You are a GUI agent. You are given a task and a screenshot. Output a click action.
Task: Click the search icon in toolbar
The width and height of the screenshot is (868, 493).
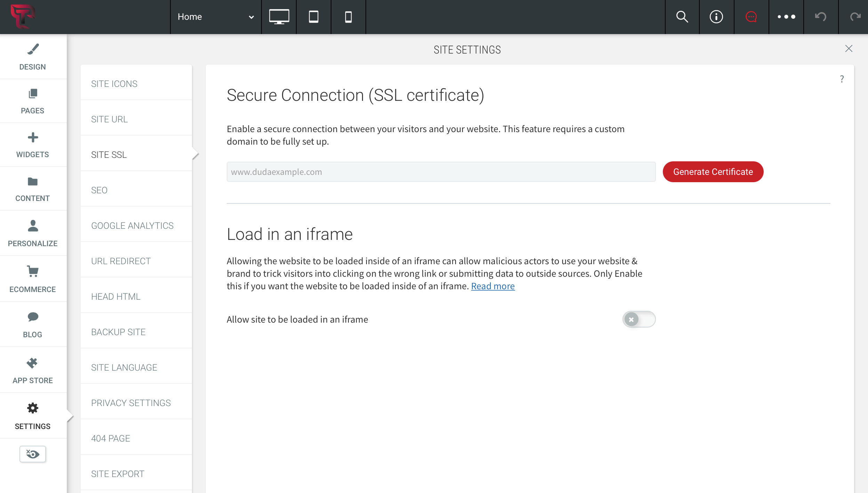(x=682, y=17)
